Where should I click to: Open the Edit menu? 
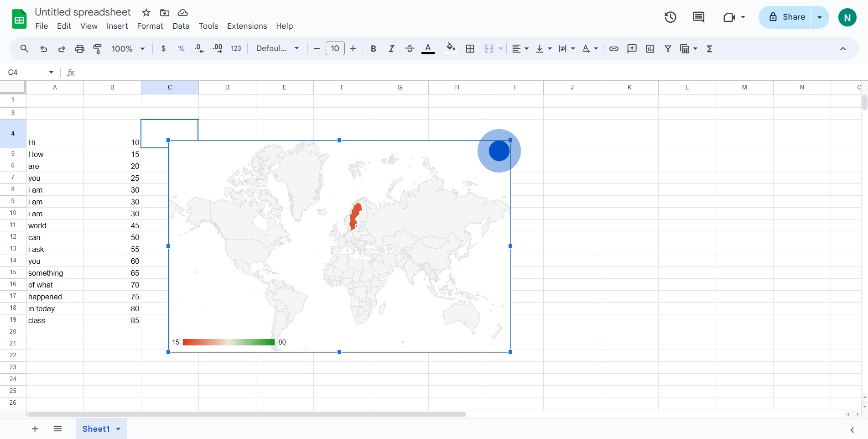pyautogui.click(x=64, y=26)
